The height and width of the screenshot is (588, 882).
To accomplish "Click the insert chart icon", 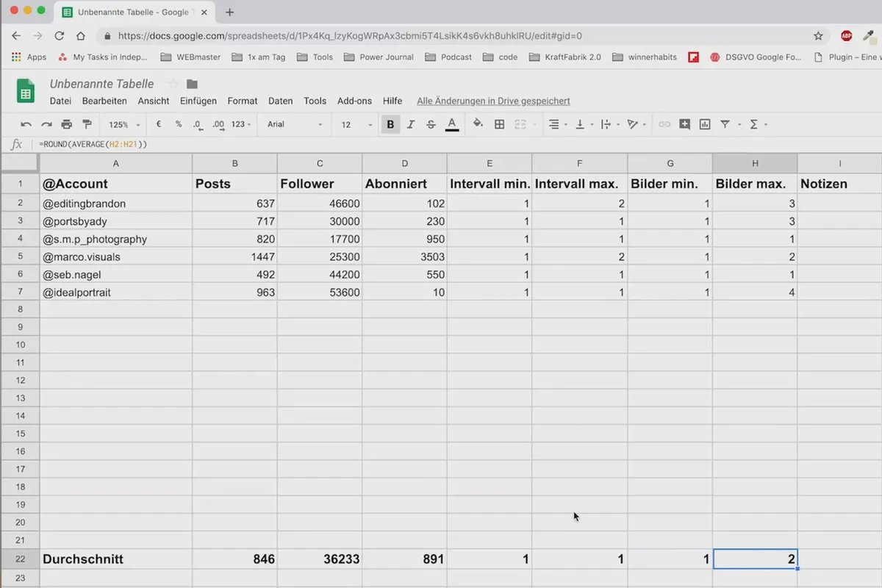I will [x=705, y=124].
